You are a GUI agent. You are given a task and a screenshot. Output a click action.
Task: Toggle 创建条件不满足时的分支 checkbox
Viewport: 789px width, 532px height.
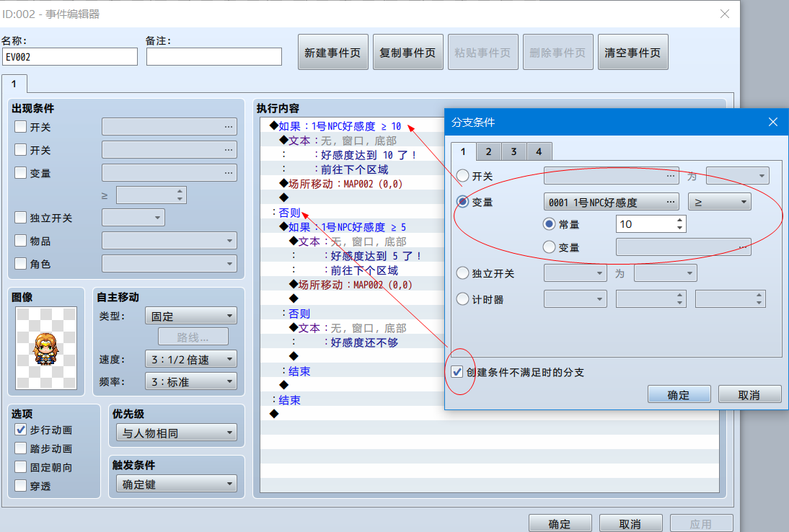click(x=457, y=372)
